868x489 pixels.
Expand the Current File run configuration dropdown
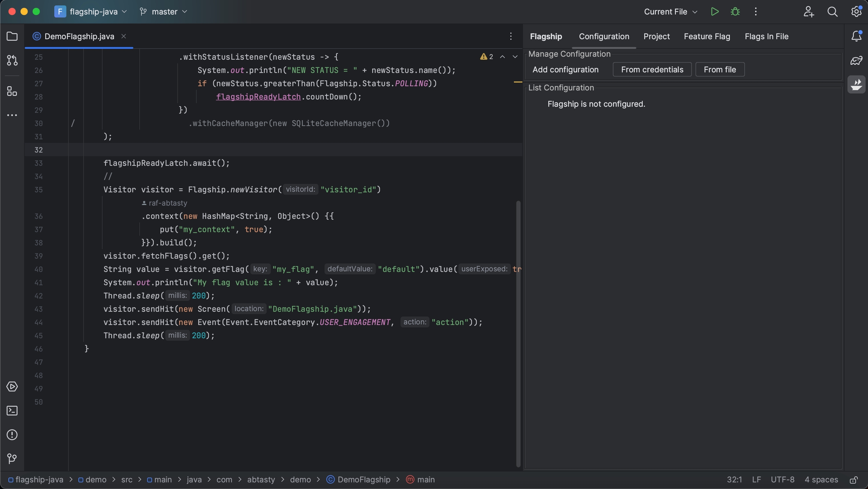click(x=670, y=12)
